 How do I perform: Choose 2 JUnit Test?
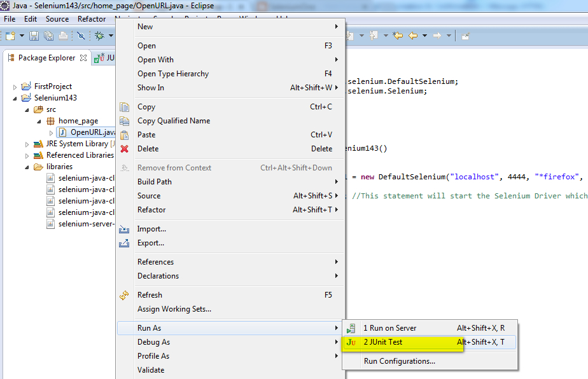(x=430, y=342)
